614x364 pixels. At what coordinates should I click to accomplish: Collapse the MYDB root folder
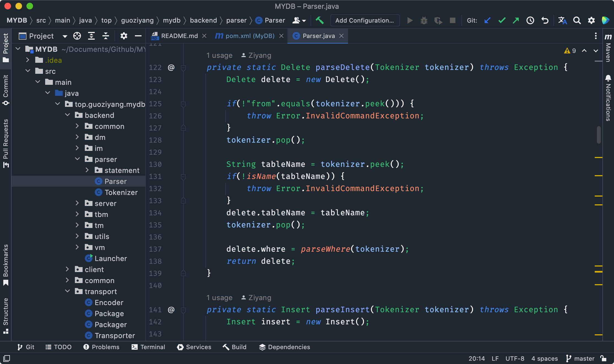18,49
